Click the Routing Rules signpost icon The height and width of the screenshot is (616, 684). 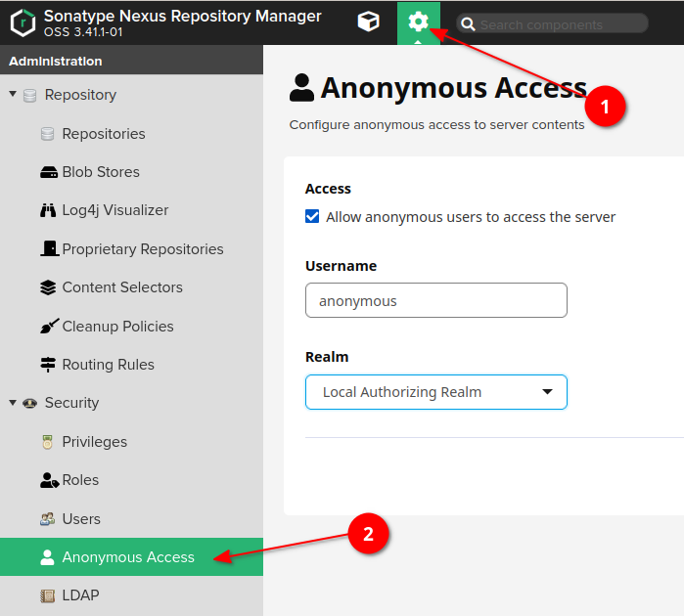(x=48, y=365)
